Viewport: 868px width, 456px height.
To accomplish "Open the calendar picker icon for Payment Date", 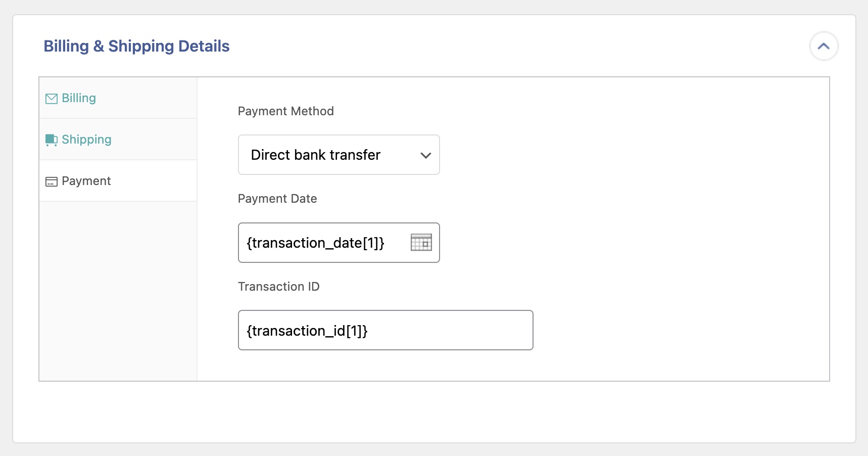I will click(x=421, y=243).
